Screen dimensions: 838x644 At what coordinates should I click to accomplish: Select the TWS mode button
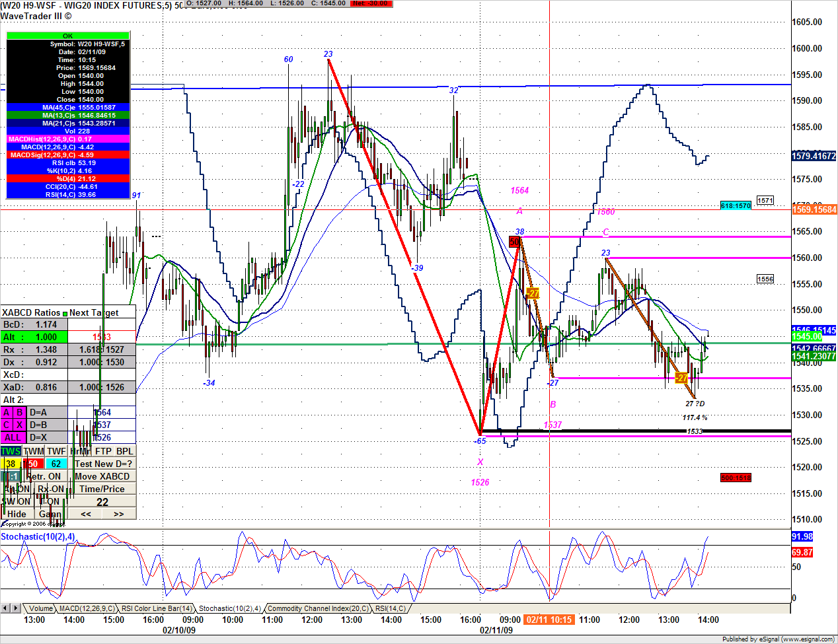11,451
